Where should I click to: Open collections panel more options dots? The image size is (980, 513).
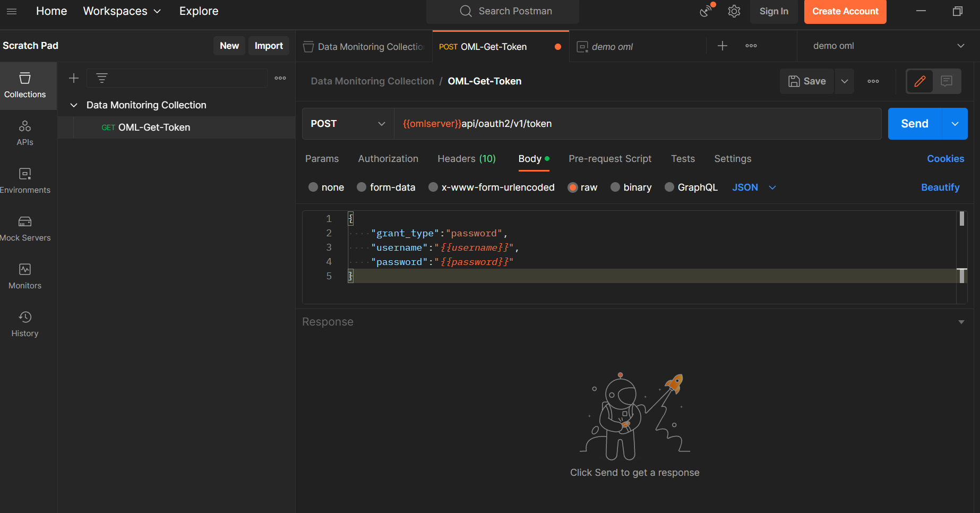tap(280, 78)
